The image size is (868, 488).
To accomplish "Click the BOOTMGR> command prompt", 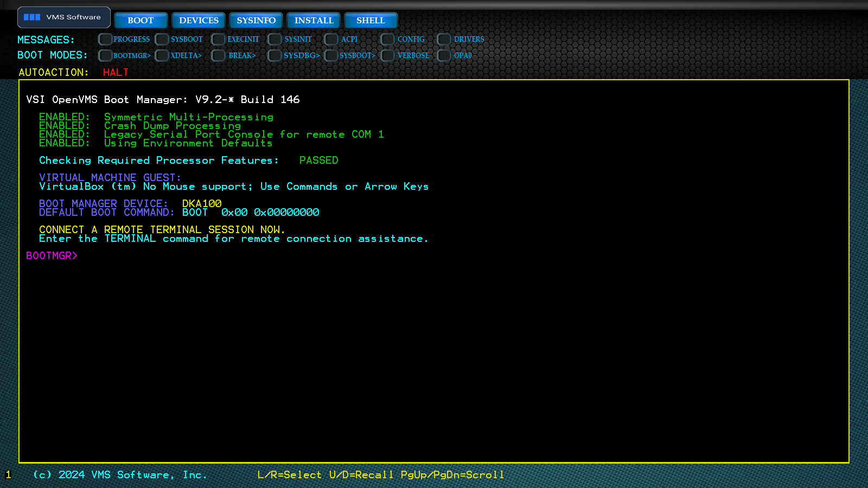I will point(52,255).
